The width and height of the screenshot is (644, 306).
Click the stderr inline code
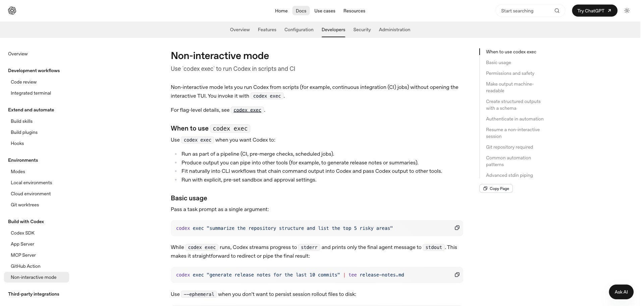(309, 247)
